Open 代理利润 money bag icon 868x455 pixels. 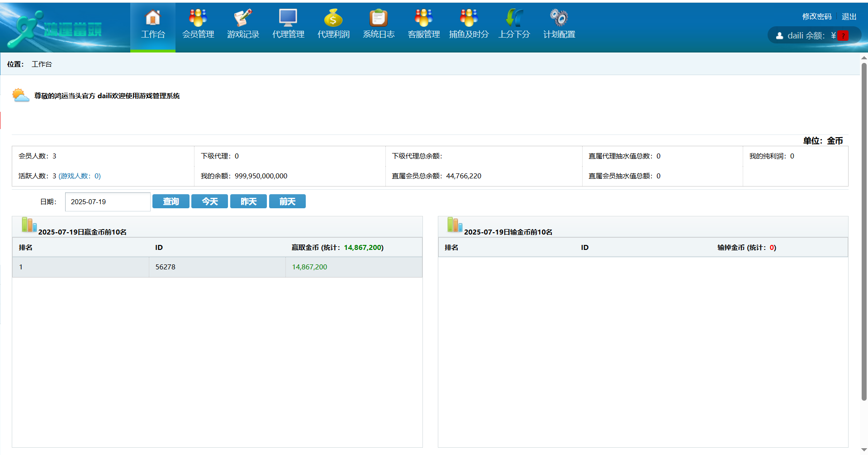tap(333, 19)
